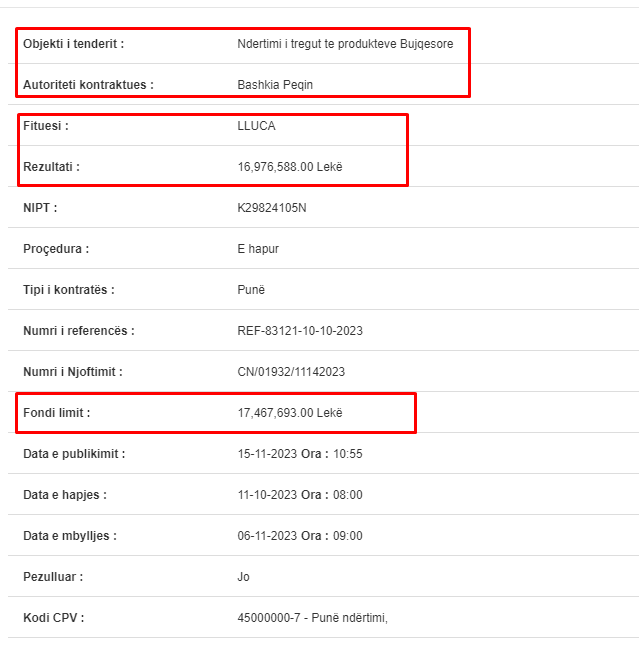The height and width of the screenshot is (665, 639).
Task: Click the Kodi CPV label
Action: coord(53,618)
